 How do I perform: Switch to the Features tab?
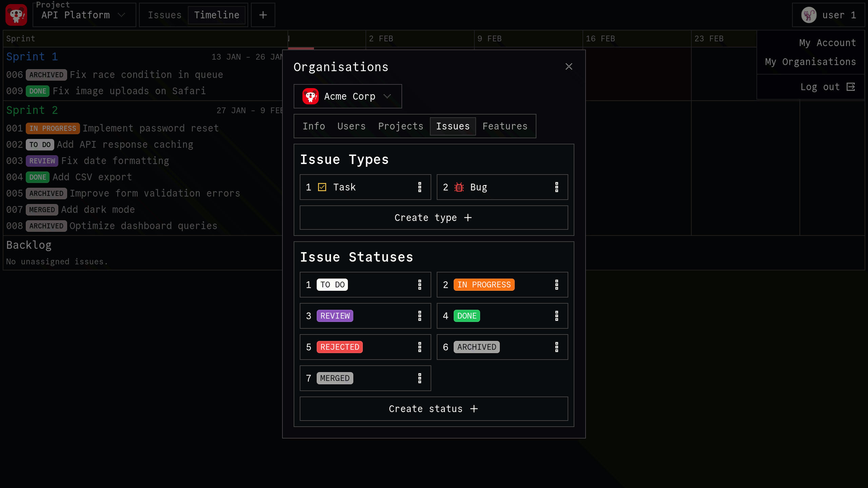tap(505, 126)
